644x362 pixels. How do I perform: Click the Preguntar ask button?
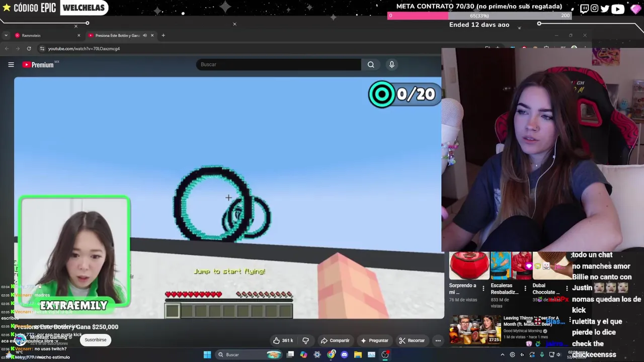(374, 340)
